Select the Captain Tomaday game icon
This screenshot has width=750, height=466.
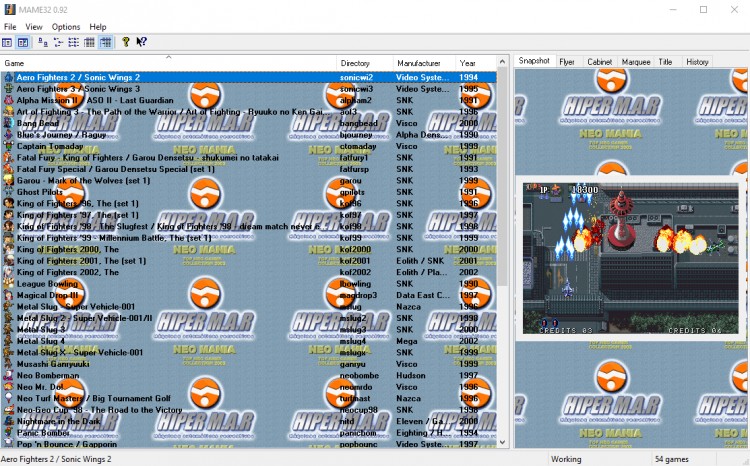[x=9, y=146]
